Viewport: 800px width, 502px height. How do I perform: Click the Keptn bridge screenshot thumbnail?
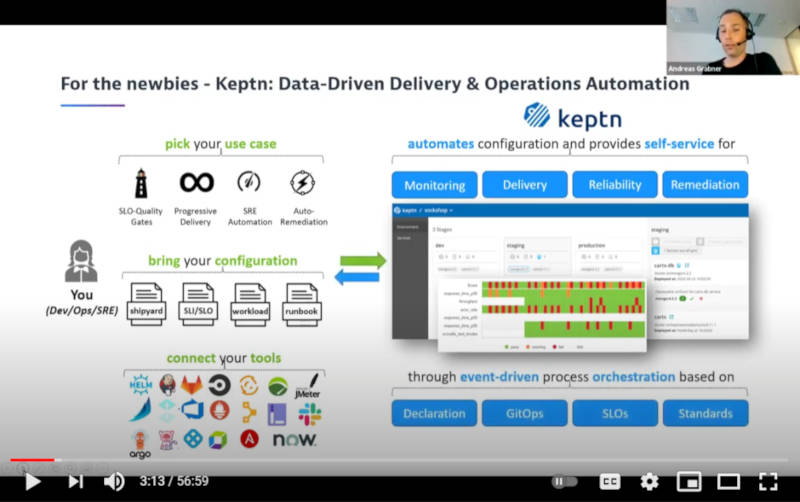tap(570, 278)
